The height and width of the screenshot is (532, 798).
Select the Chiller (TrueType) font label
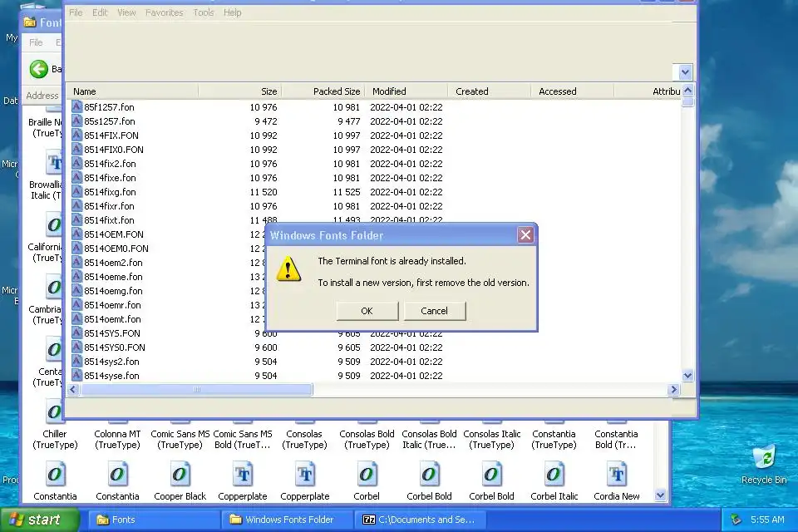coord(55,440)
